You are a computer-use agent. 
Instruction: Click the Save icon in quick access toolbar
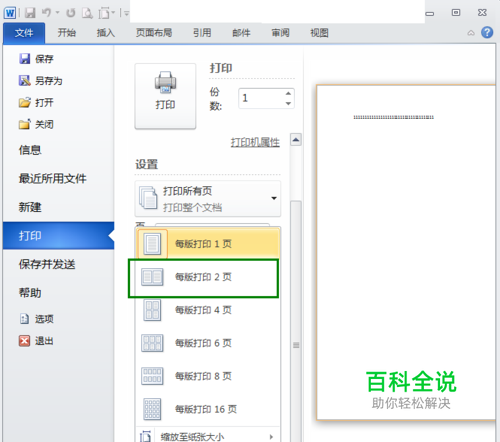[x=30, y=13]
